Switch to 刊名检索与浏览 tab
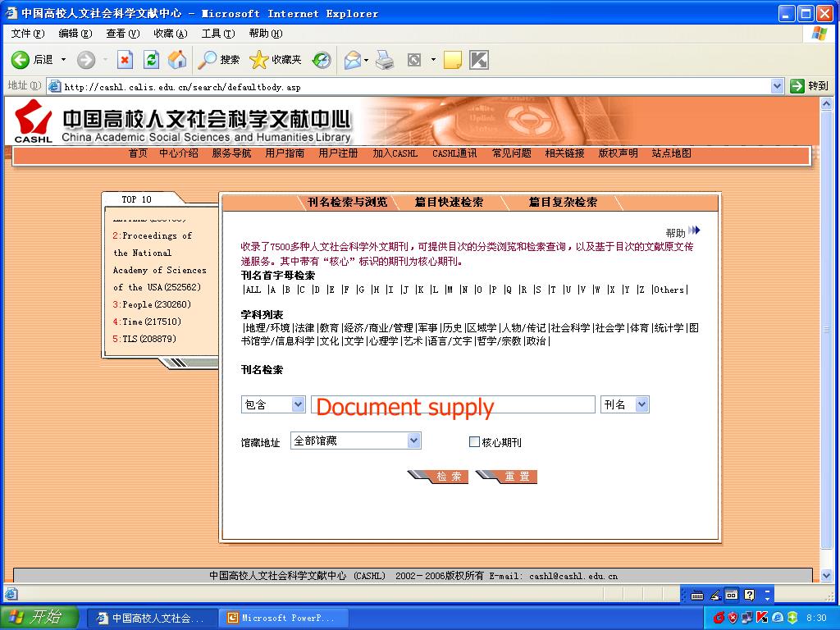 [347, 202]
